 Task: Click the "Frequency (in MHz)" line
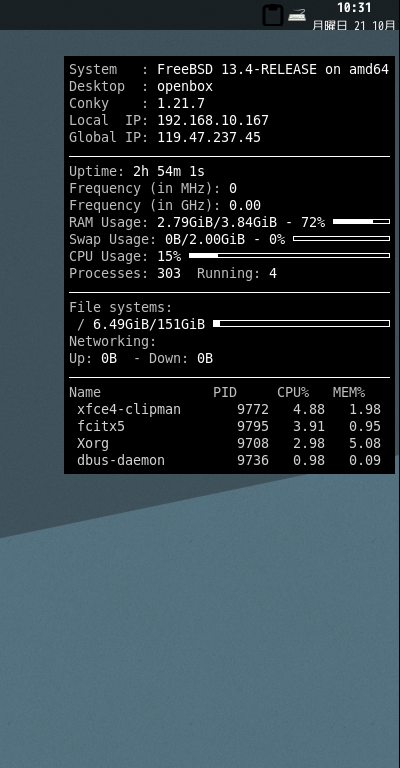coord(153,188)
